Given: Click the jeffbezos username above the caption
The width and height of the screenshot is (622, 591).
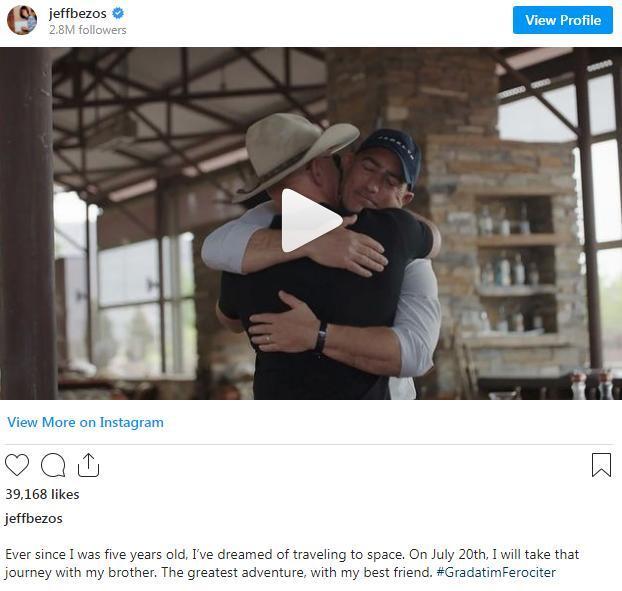Looking at the screenshot, I should tap(34, 518).
